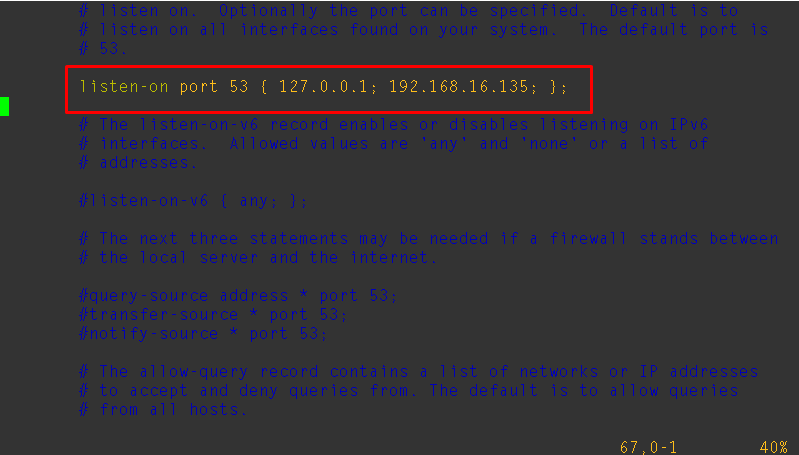799x455 pixels.
Task: Click the '#transfer-source * port 53;' line
Action: pyautogui.click(x=213, y=315)
